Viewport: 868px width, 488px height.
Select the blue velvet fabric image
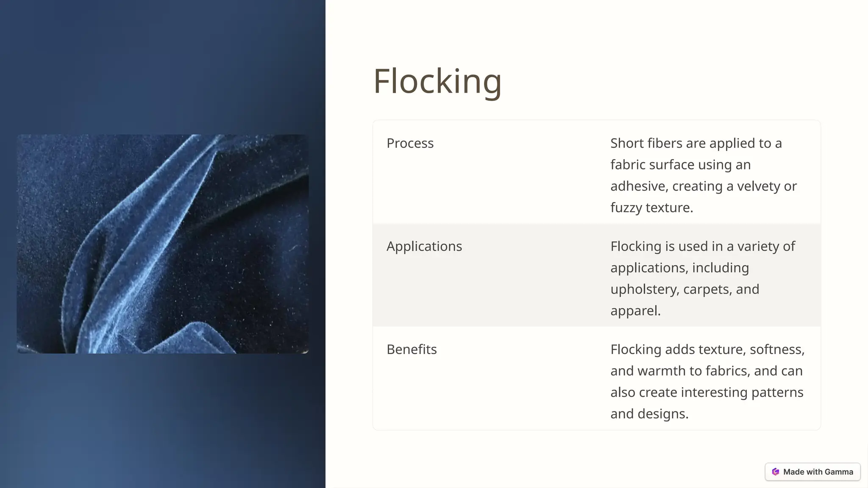click(x=163, y=244)
